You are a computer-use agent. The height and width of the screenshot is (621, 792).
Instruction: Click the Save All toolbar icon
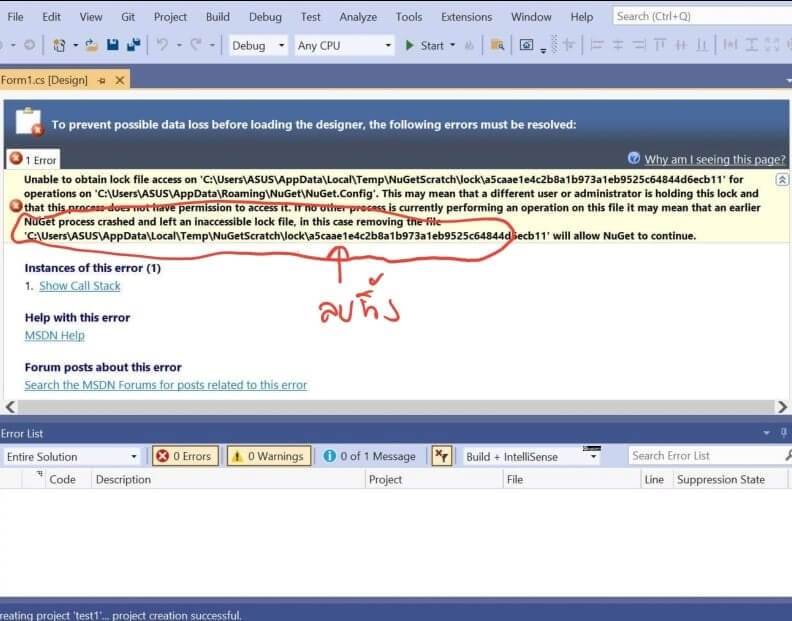pyautogui.click(x=133, y=45)
